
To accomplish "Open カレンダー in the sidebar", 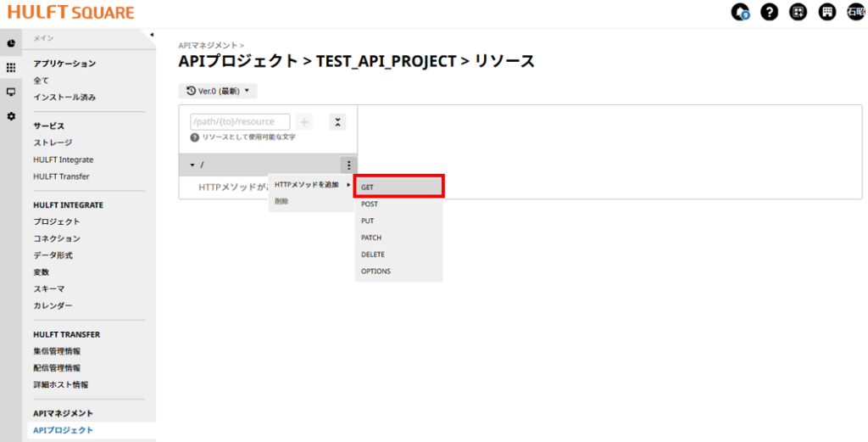I will pos(53,305).
